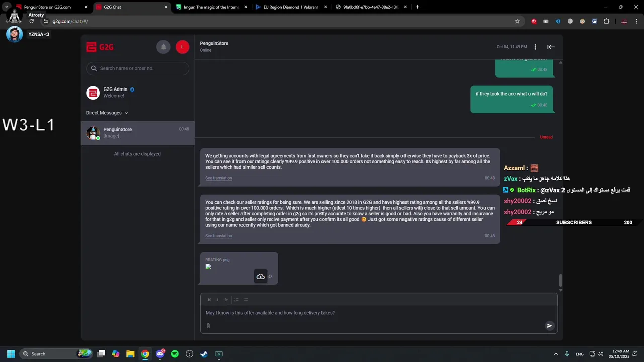Focus the Search name or order field
This screenshot has height=362, width=644.
coord(137,68)
